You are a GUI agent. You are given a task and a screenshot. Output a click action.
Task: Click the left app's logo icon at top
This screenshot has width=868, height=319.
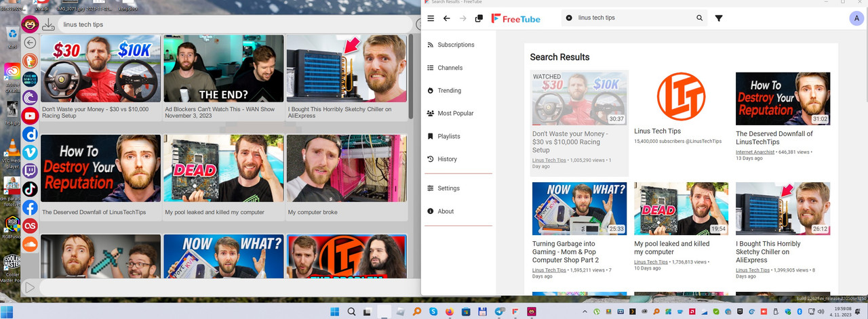[30, 25]
